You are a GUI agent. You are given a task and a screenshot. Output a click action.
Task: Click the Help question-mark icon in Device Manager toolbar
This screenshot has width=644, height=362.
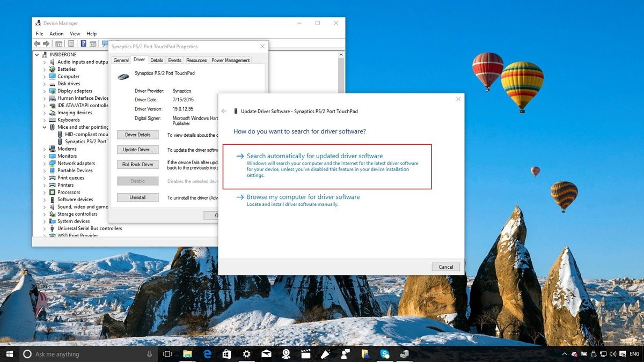(83, 43)
